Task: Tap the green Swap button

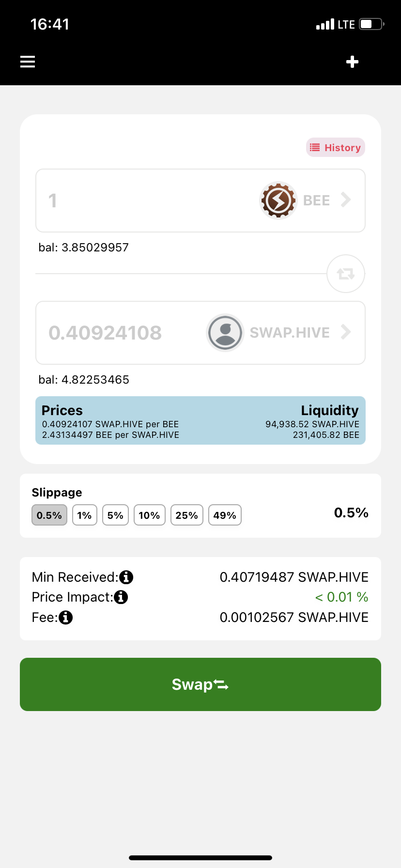Action: click(x=200, y=684)
